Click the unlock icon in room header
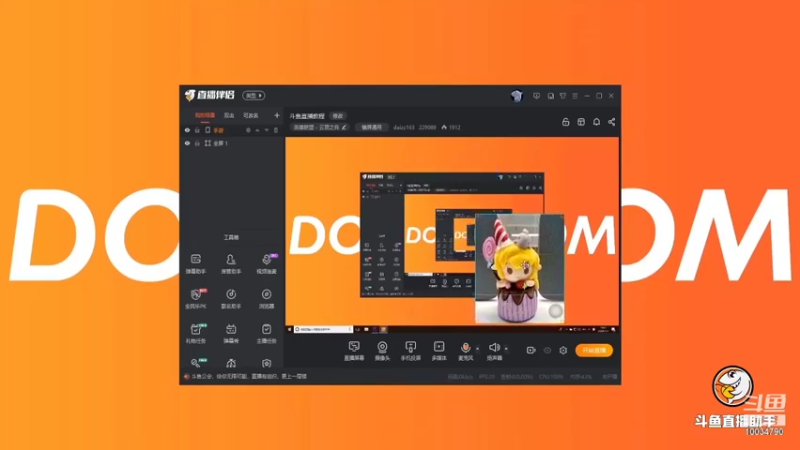The image size is (800, 450). [x=565, y=122]
